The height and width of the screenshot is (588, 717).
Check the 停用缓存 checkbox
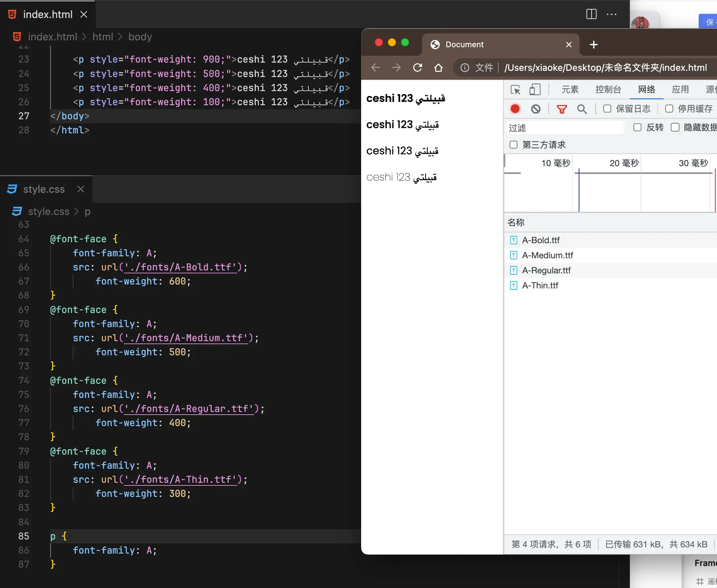(669, 109)
